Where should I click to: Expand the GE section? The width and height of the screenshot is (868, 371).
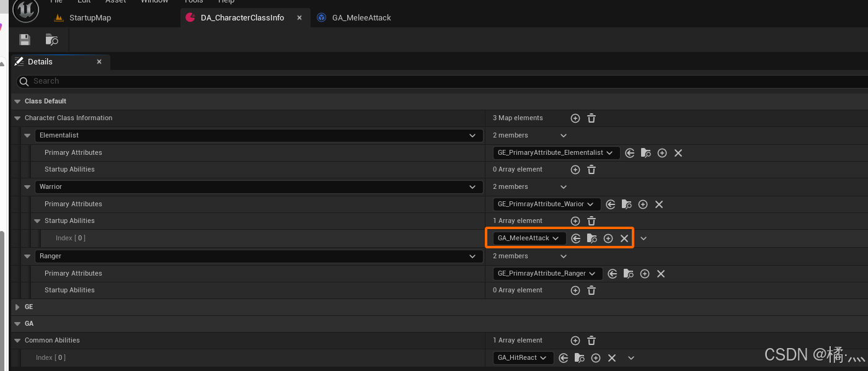[x=17, y=307]
